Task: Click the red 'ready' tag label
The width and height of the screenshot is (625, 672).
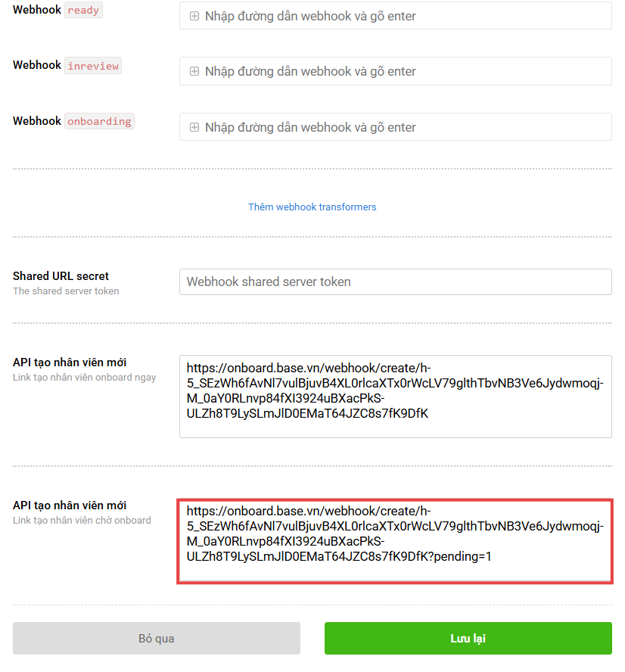Action: point(83,10)
